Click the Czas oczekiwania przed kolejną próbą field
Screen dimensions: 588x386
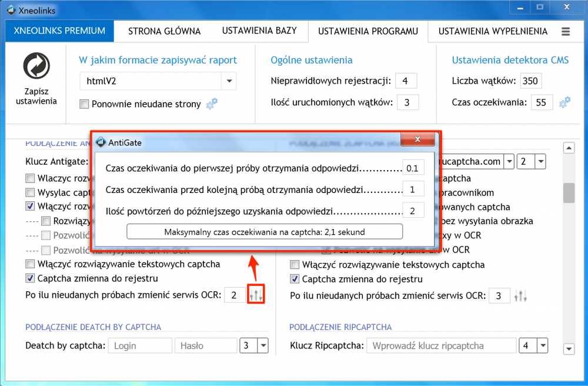click(413, 189)
